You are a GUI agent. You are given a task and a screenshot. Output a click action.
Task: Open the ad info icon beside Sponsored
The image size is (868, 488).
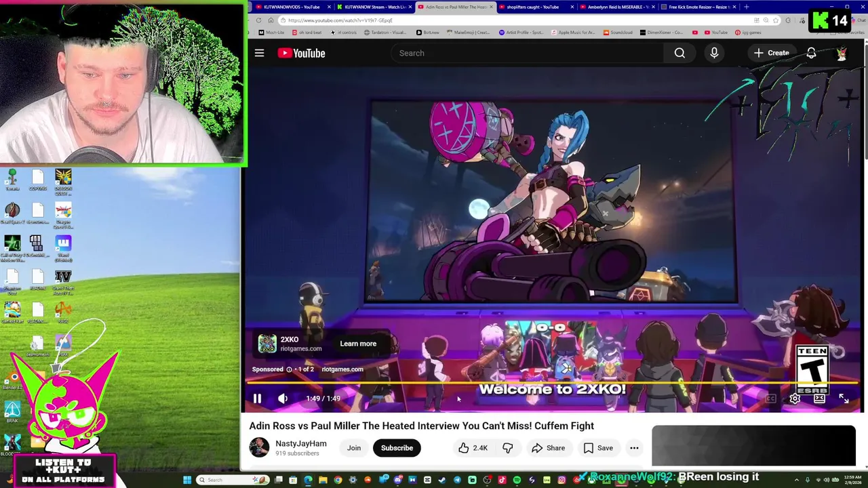(289, 369)
